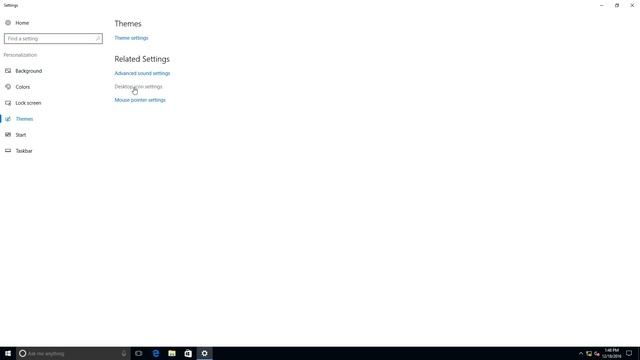The width and height of the screenshot is (640, 360).
Task: Open the Windows Start menu
Action: point(8,353)
